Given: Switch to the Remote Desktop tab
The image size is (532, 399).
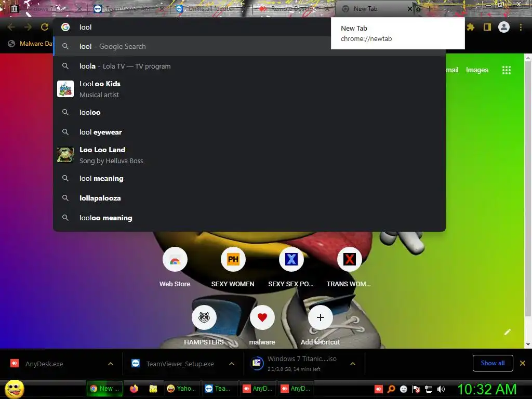Looking at the screenshot, I should pos(294,9).
